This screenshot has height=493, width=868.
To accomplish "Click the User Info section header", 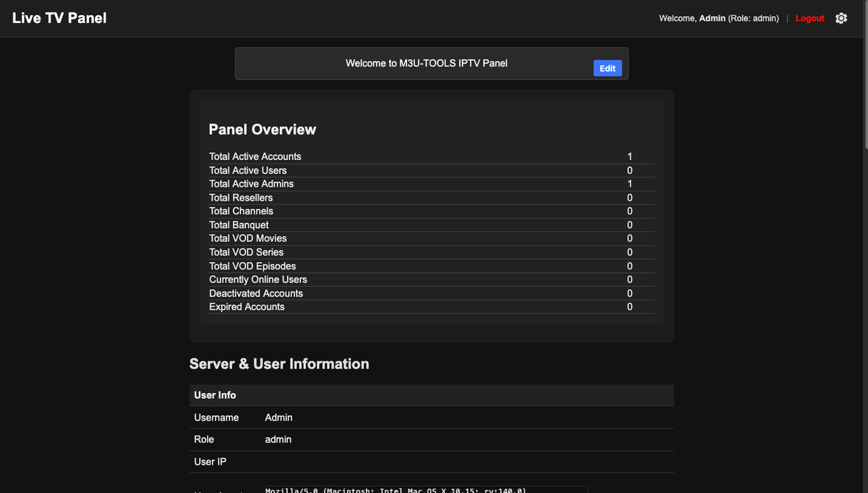I will [x=215, y=395].
